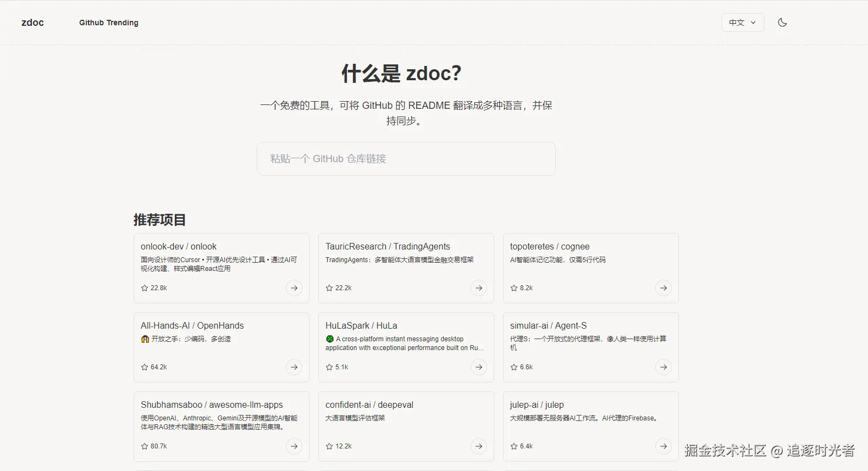Click the star icon on Agent-S card
868x471 pixels.
click(x=514, y=367)
